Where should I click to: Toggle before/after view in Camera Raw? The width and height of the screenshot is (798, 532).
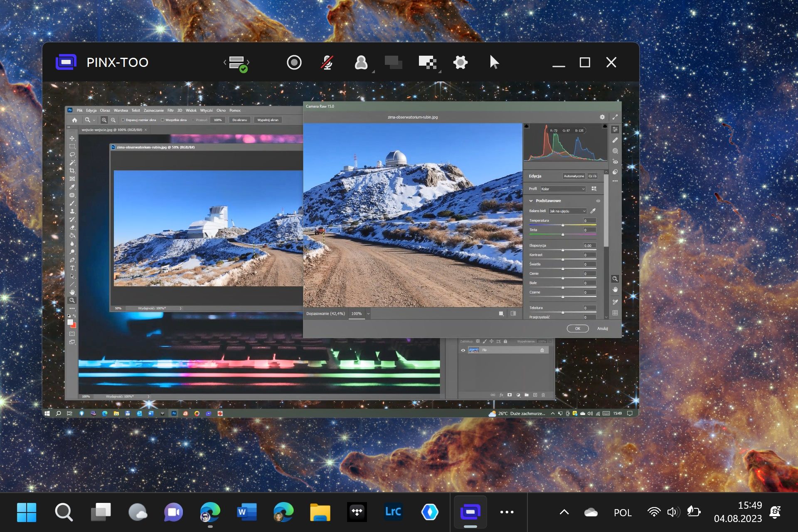pyautogui.click(x=513, y=313)
